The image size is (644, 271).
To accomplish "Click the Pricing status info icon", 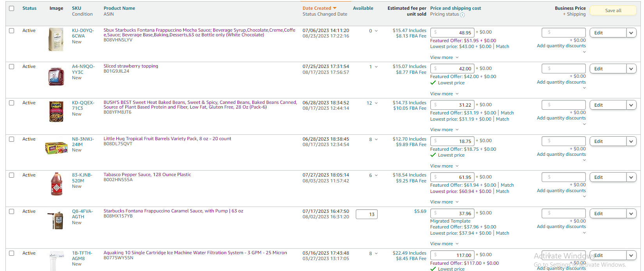I will tap(462, 15).
